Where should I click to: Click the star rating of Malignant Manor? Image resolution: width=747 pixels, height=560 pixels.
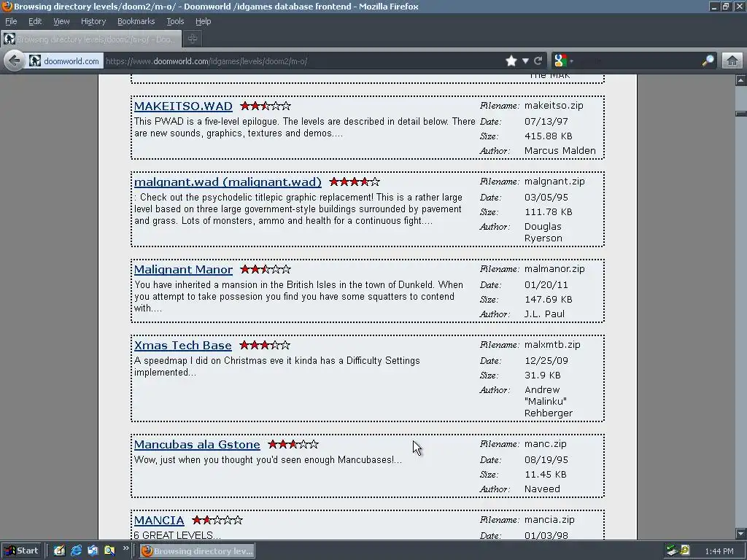click(x=266, y=269)
